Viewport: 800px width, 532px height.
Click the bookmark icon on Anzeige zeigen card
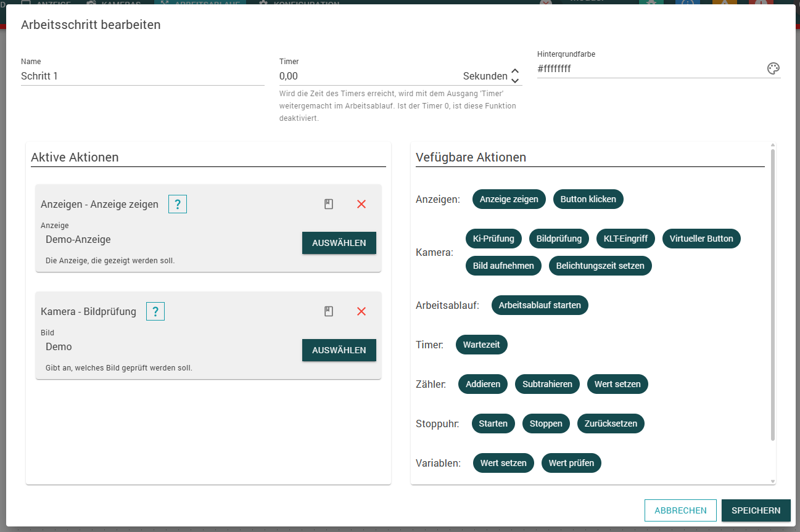329,204
